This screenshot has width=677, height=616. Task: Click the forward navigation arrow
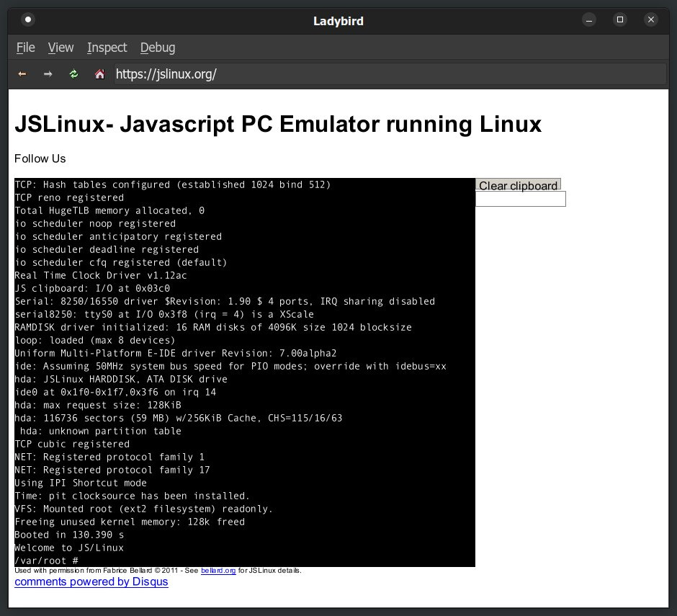pyautogui.click(x=48, y=73)
